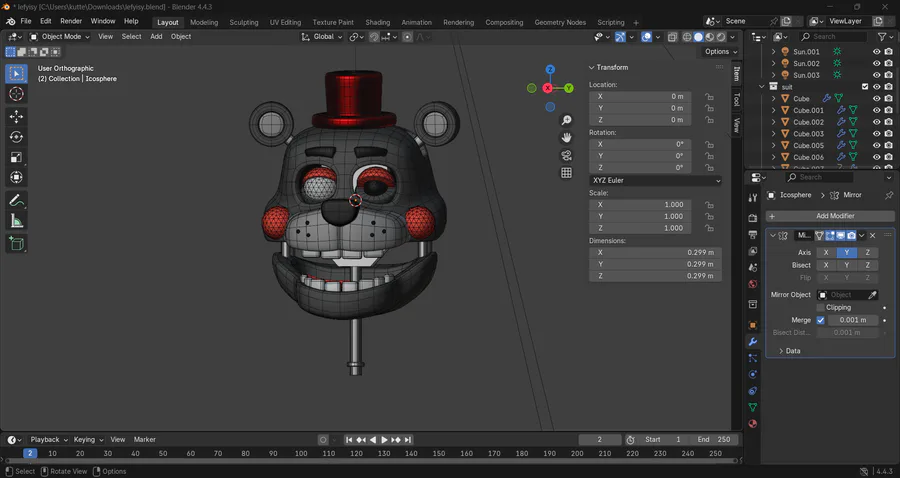This screenshot has width=900, height=478.
Task: Open the Material properties tab
Action: [753, 423]
